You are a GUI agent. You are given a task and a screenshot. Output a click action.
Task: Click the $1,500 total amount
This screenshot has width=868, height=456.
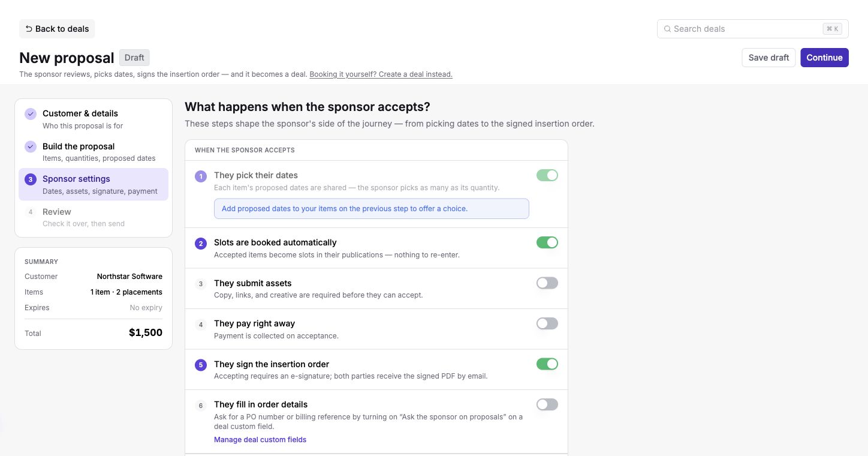pyautogui.click(x=146, y=332)
